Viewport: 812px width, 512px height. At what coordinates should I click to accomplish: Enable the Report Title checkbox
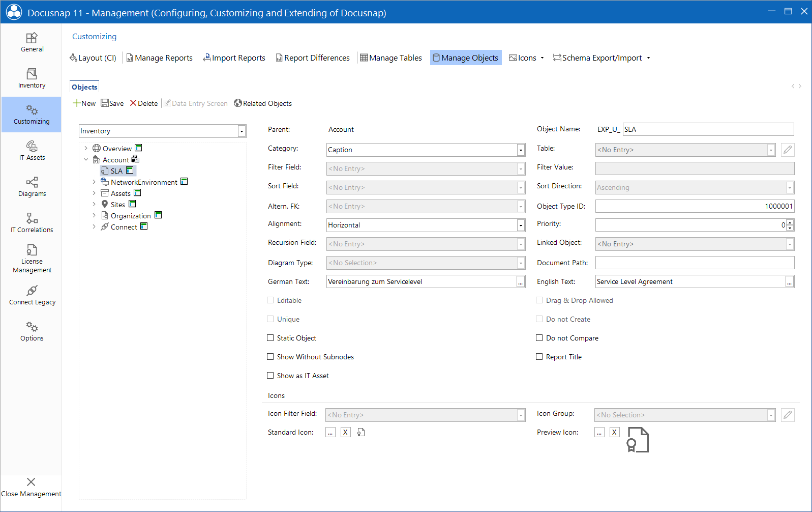(539, 357)
